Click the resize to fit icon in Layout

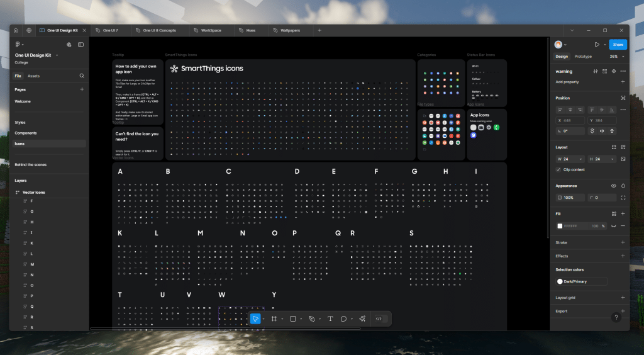(x=614, y=147)
